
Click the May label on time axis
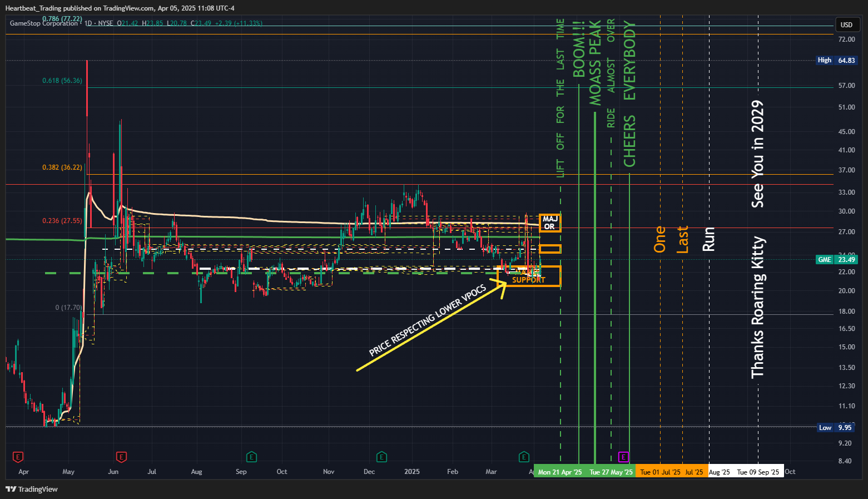click(68, 472)
